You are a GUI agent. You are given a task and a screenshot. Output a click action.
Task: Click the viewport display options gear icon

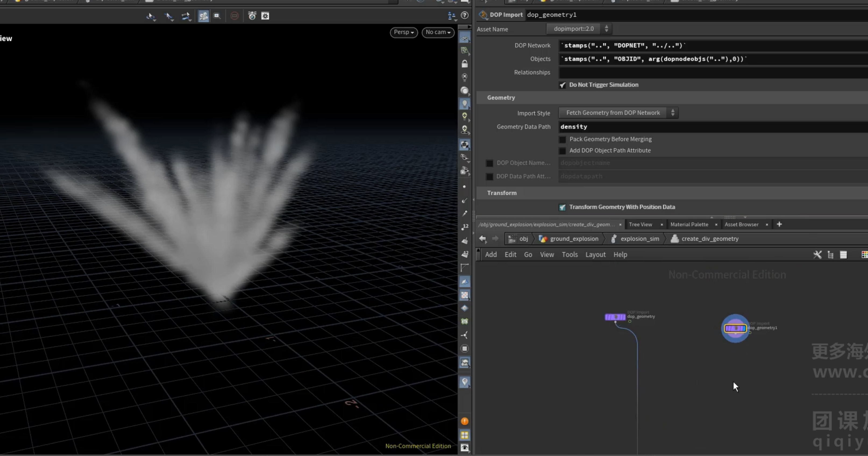(265, 16)
